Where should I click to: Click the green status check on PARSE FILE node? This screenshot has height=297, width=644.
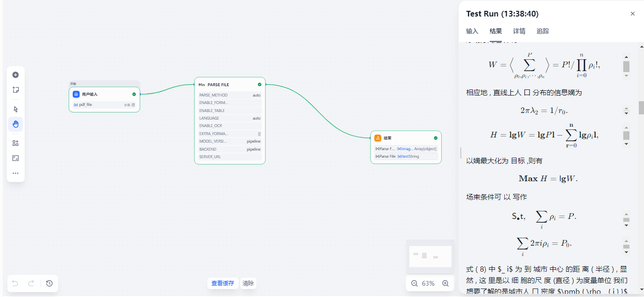point(259,84)
